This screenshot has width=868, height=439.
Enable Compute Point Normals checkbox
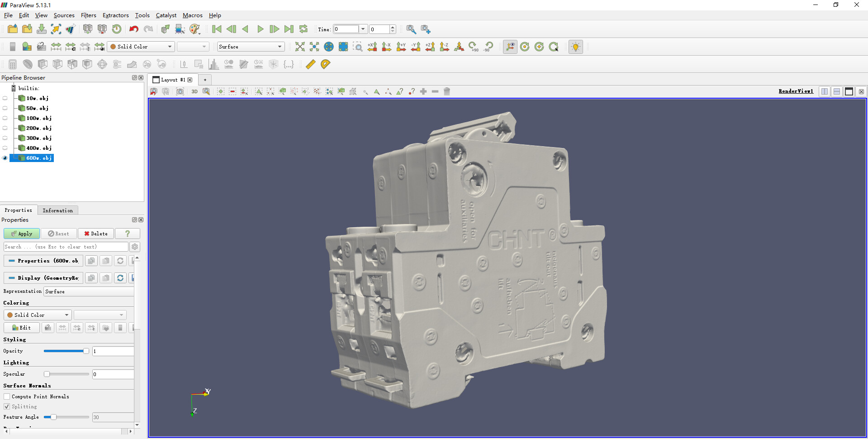pos(7,396)
